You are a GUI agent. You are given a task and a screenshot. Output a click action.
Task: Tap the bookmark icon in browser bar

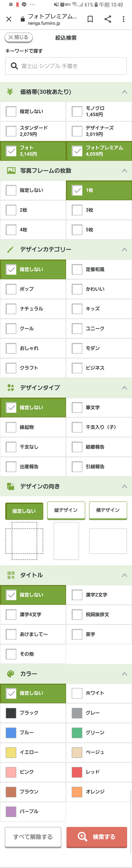90,19
